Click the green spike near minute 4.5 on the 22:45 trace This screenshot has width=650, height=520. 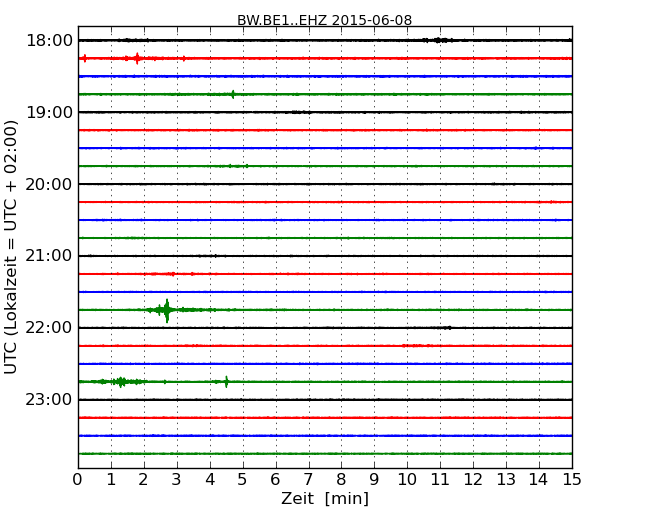pos(226,381)
